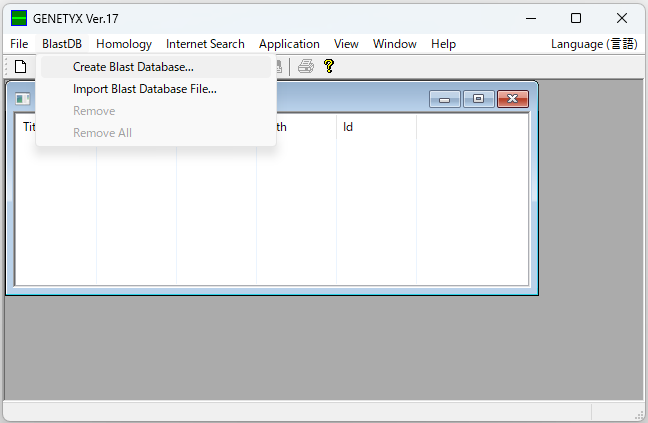The image size is (648, 423).
Task: Open the View menu
Action: [x=346, y=44]
